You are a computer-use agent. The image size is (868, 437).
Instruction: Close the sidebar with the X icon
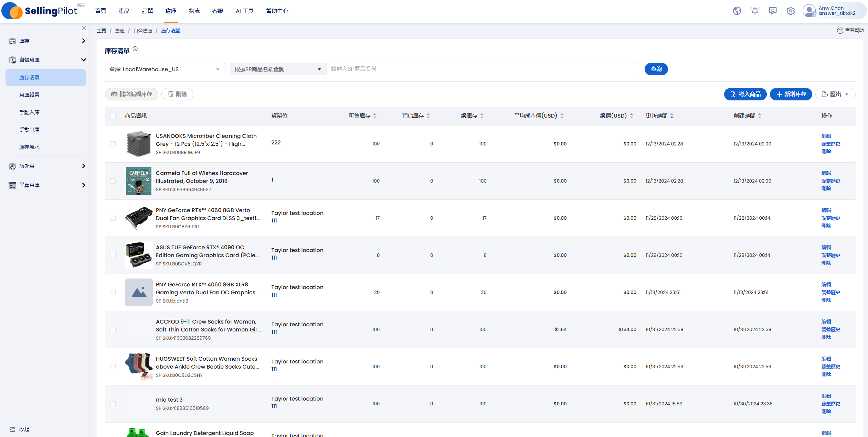(84, 28)
